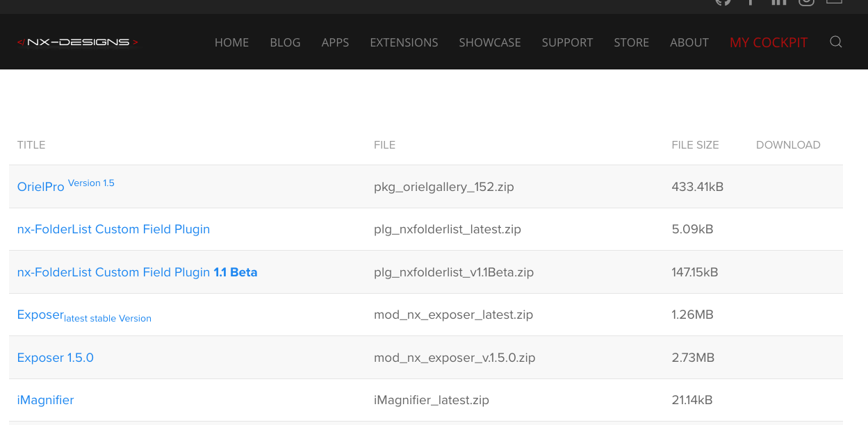The width and height of the screenshot is (868, 425).
Task: Sort the table by the TITLE column
Action: 31,144
